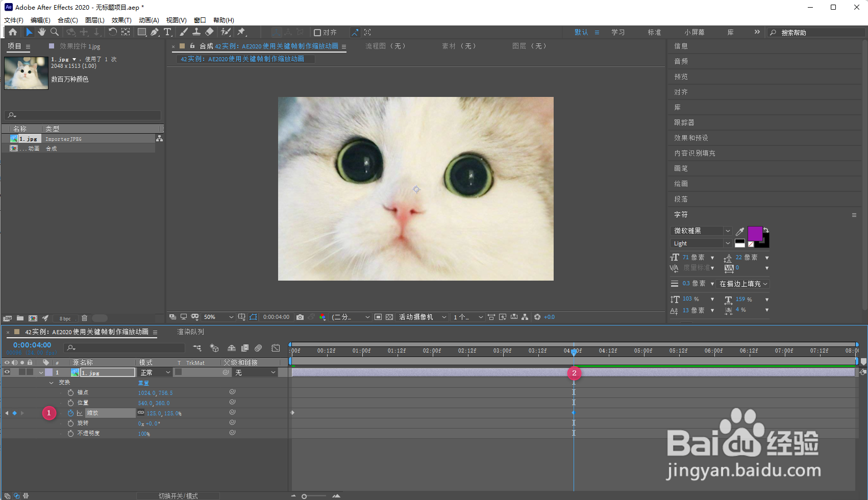The width and height of the screenshot is (868, 500).
Task: Open the Light font style dropdown
Action: [x=702, y=243]
